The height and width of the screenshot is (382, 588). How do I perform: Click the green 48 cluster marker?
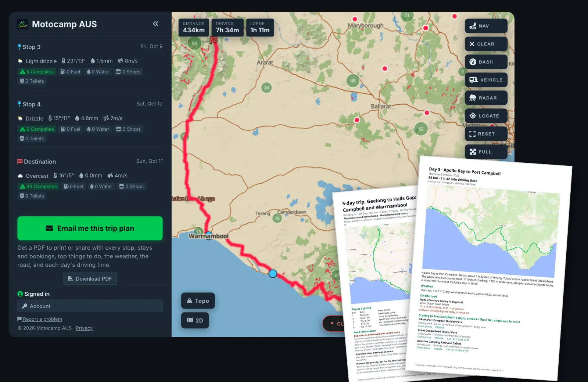[x=353, y=80]
